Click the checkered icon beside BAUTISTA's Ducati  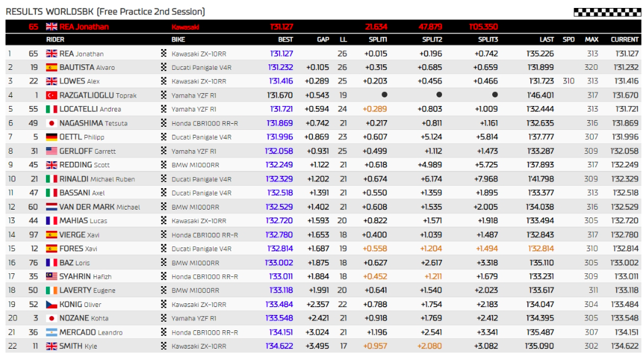[x=163, y=67]
